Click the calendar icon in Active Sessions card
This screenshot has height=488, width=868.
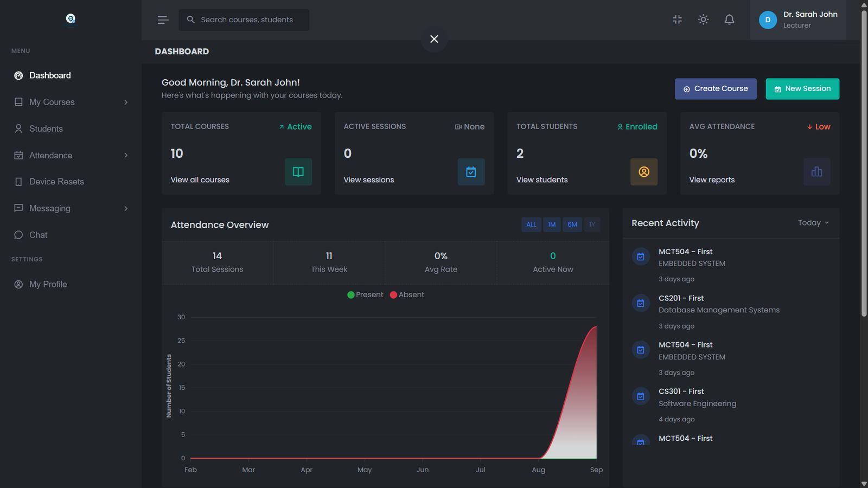pyautogui.click(x=471, y=172)
